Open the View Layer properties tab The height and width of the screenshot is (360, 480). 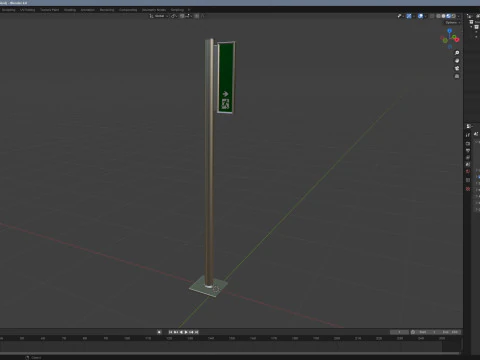468,157
